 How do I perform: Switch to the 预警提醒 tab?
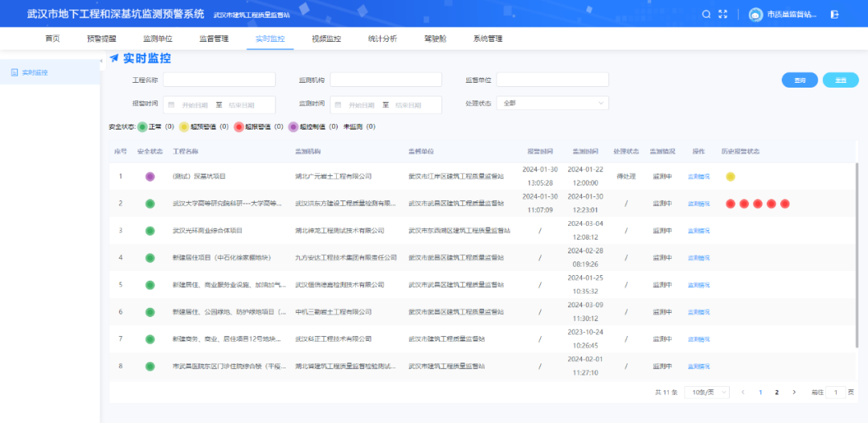pyautogui.click(x=101, y=39)
